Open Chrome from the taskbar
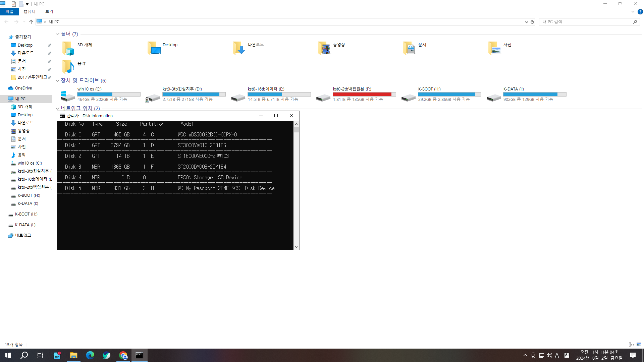The height and width of the screenshot is (362, 644). 123,355
